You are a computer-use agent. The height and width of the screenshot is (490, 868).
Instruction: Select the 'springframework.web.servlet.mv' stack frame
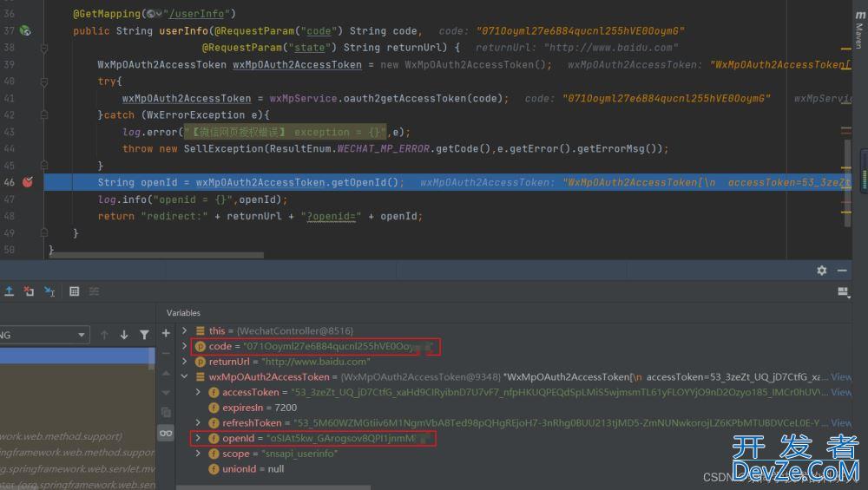pos(77,469)
